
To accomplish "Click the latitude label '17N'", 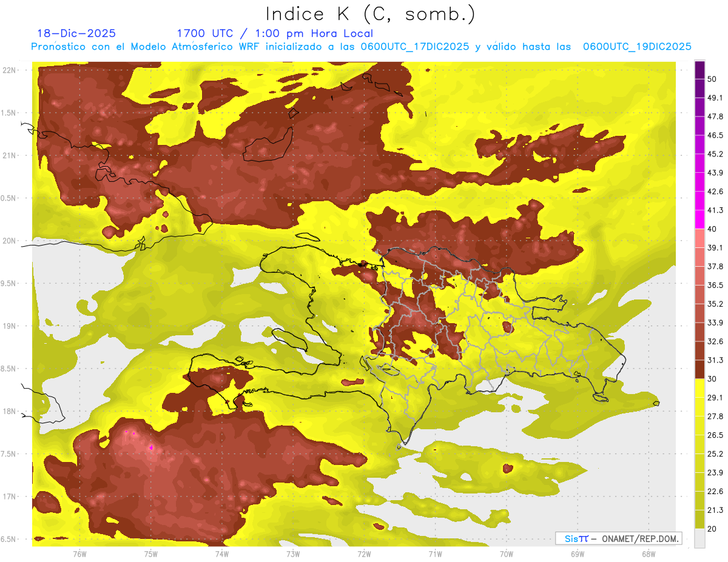I will point(10,497).
